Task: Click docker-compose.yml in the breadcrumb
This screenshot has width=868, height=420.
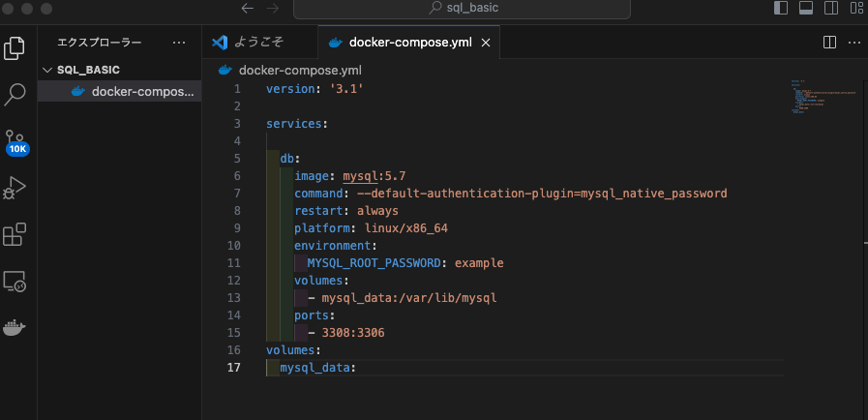Action: (300, 71)
